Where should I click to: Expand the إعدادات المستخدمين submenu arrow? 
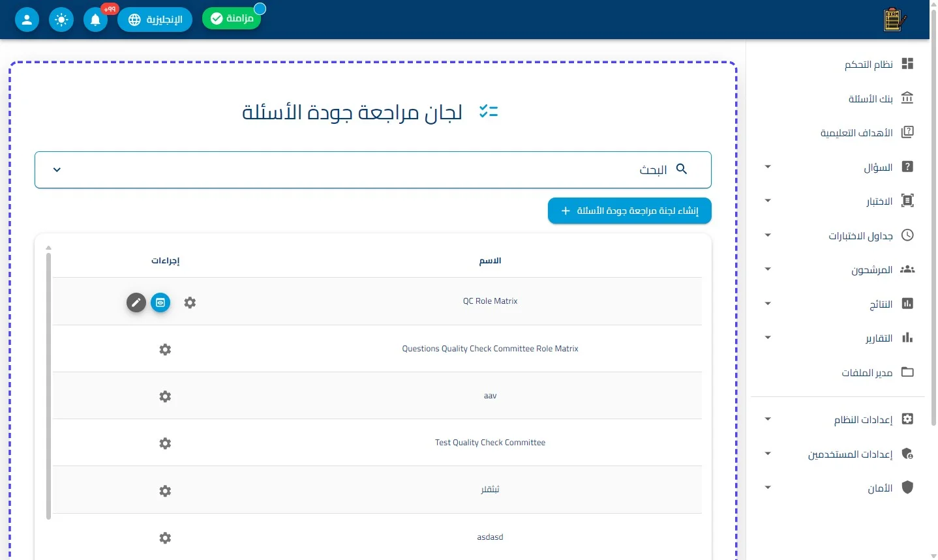click(768, 454)
